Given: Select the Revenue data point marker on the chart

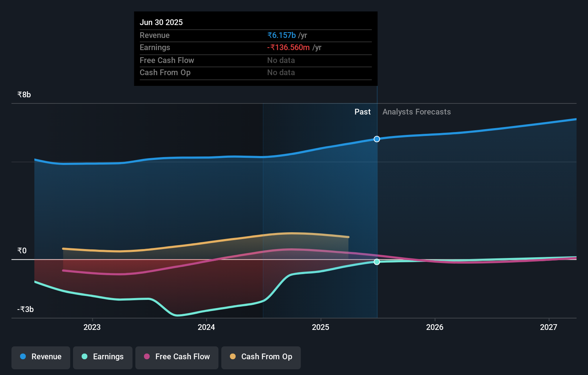Looking at the screenshot, I should coord(376,139).
